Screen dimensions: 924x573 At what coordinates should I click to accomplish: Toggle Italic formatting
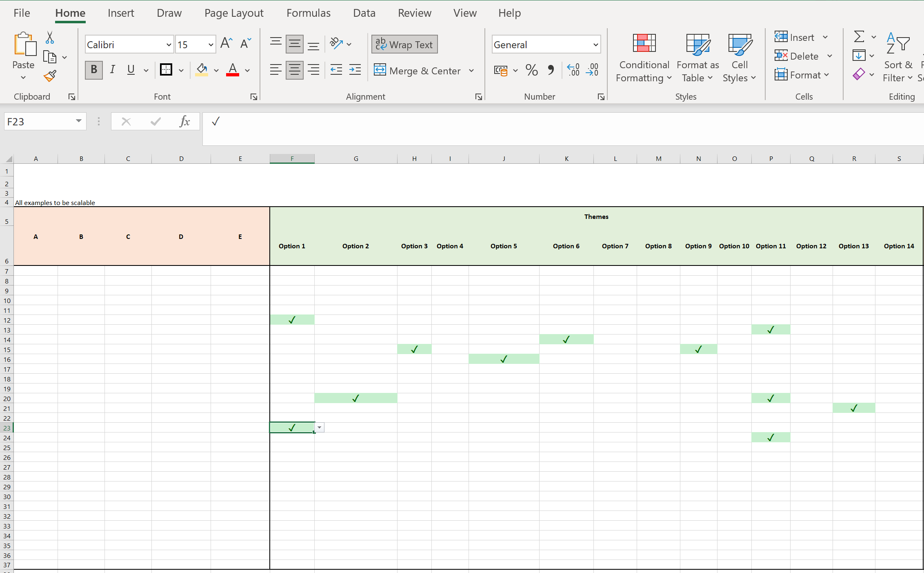click(112, 70)
